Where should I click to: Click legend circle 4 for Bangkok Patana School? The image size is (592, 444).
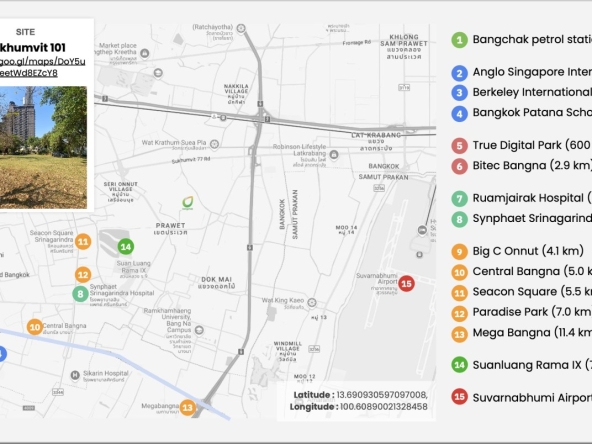click(x=459, y=113)
